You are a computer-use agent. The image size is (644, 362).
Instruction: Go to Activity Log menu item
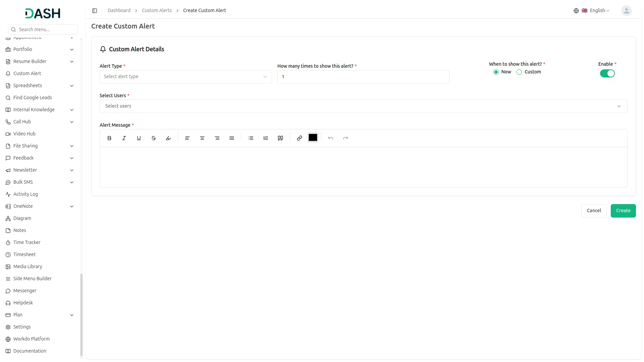pos(25,194)
